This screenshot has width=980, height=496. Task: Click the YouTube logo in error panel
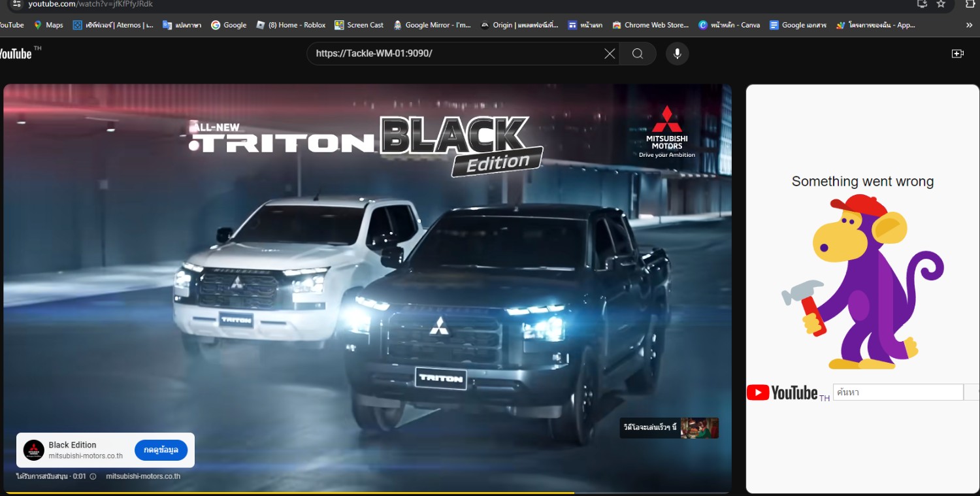[x=782, y=392]
